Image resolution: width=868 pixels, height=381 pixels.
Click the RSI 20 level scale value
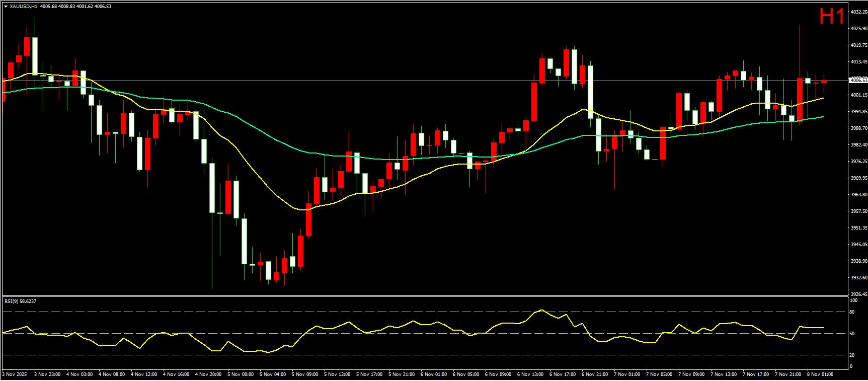click(852, 355)
